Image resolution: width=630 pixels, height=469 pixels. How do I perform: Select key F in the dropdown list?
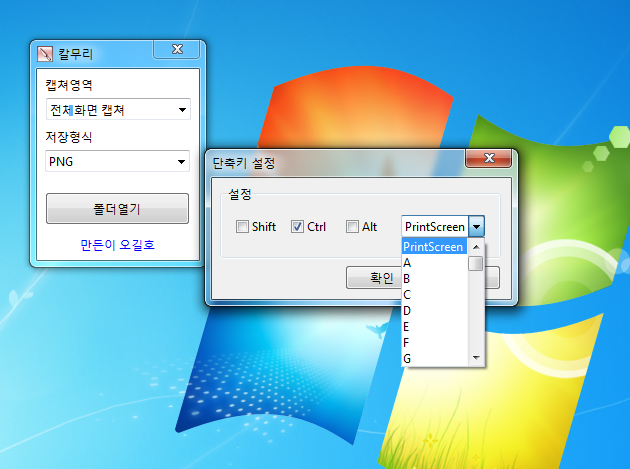pyautogui.click(x=434, y=342)
